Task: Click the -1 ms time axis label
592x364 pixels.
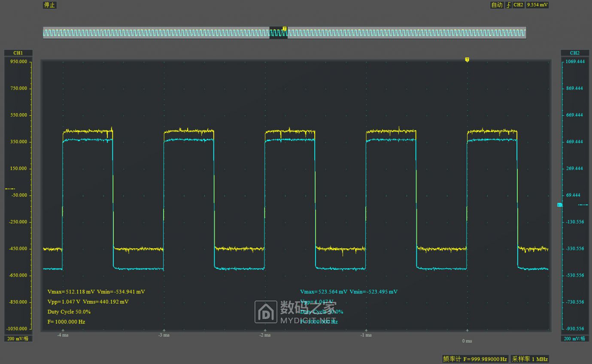Action: (366, 335)
